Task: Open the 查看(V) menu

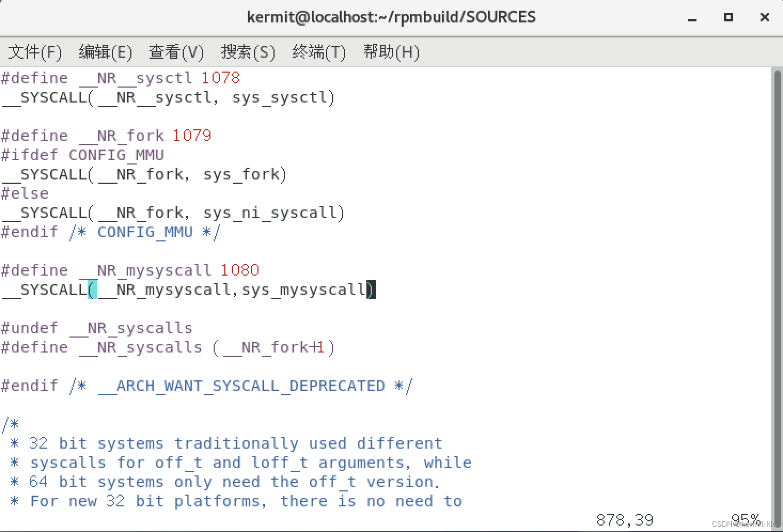Action: tap(176, 52)
